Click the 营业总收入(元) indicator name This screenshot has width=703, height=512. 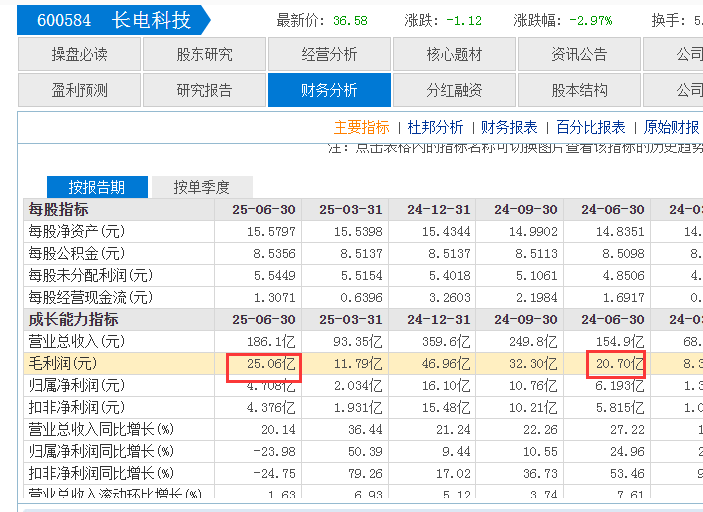(77, 341)
